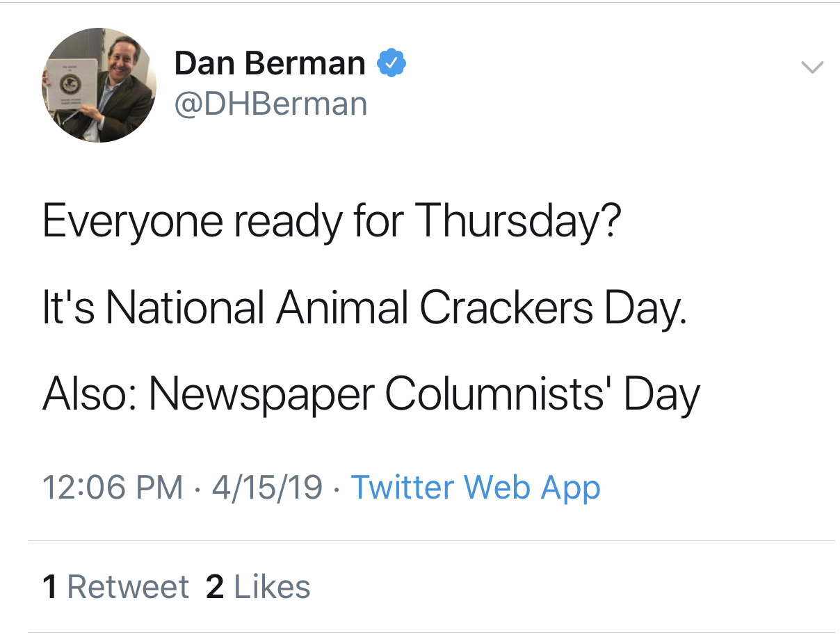
Task: Click the bold number 2 before Likes
Action: (215, 587)
